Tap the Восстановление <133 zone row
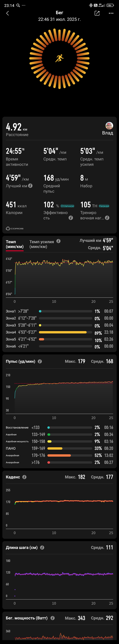The height and width of the screenshot is (644, 119). click(59, 427)
